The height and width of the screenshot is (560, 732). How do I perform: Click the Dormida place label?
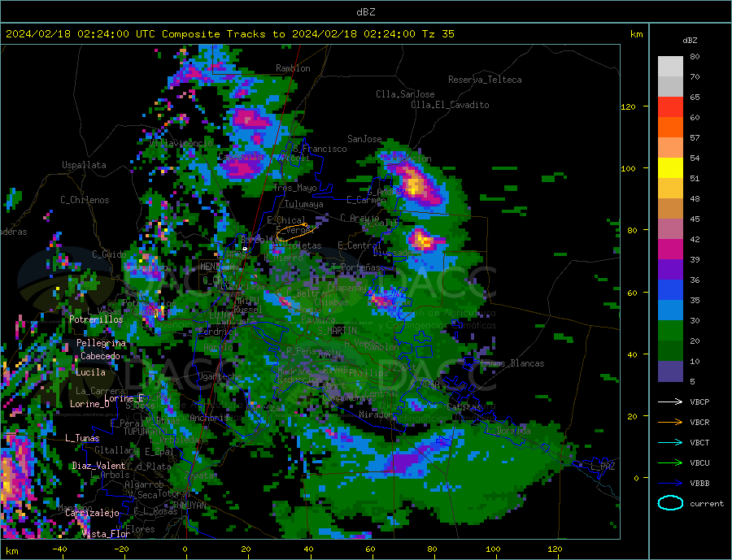(x=513, y=431)
